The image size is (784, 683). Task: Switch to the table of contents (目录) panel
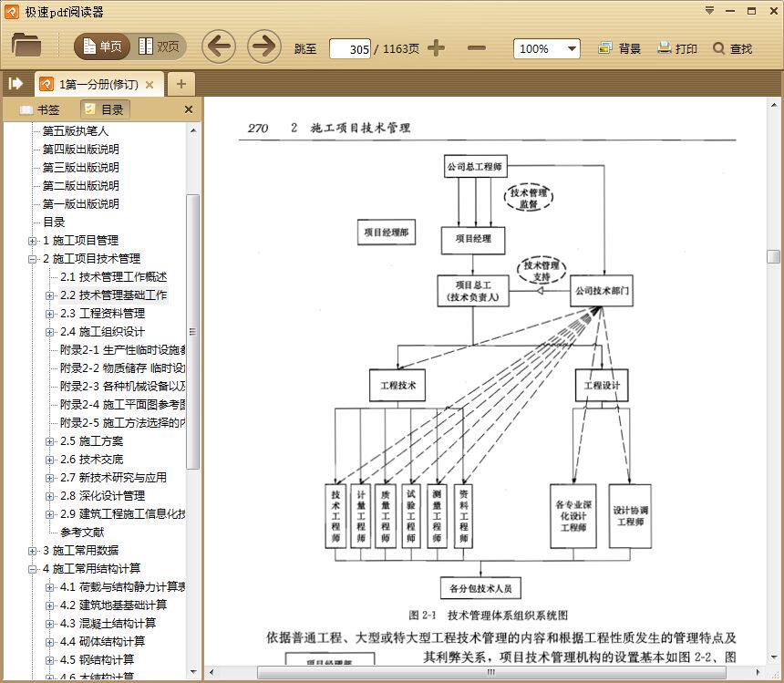[x=105, y=109]
